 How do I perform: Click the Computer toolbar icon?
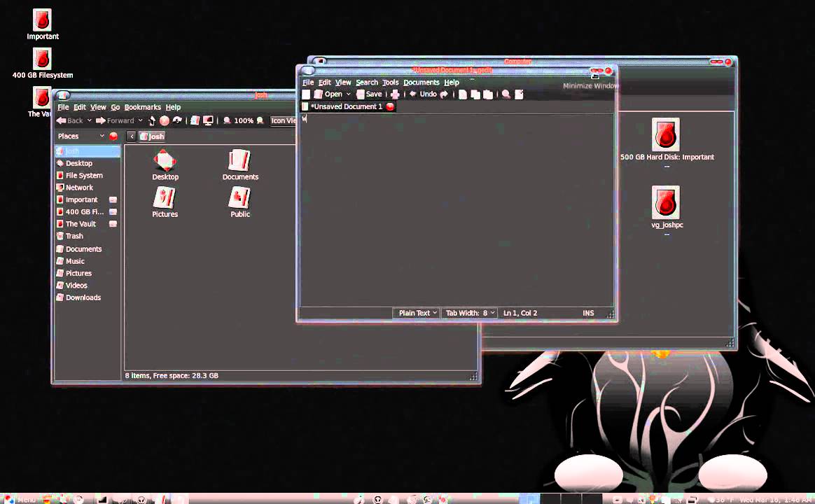(x=208, y=120)
